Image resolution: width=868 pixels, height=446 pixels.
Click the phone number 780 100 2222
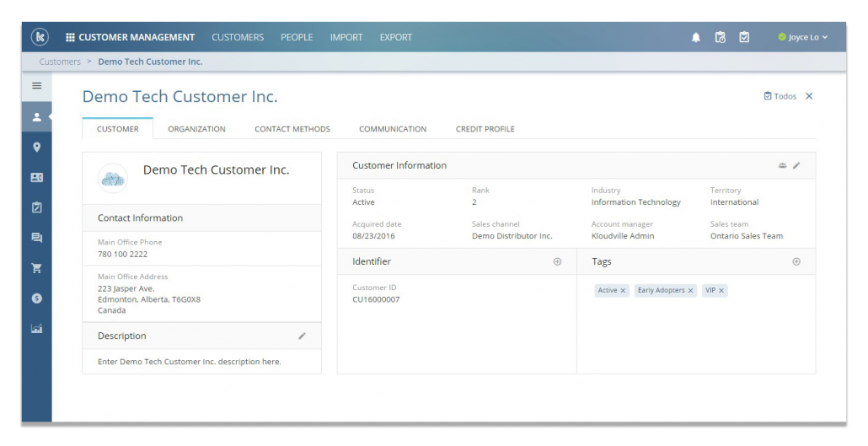pos(122,255)
